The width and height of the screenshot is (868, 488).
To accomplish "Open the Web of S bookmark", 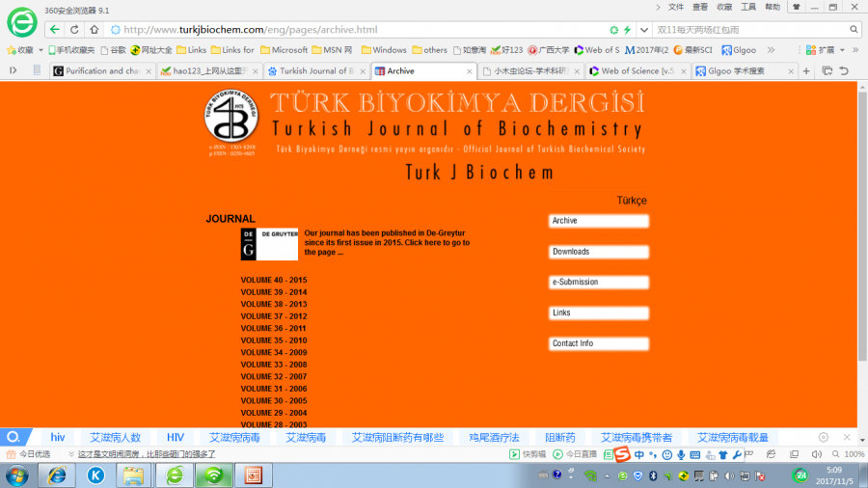I will point(597,50).
